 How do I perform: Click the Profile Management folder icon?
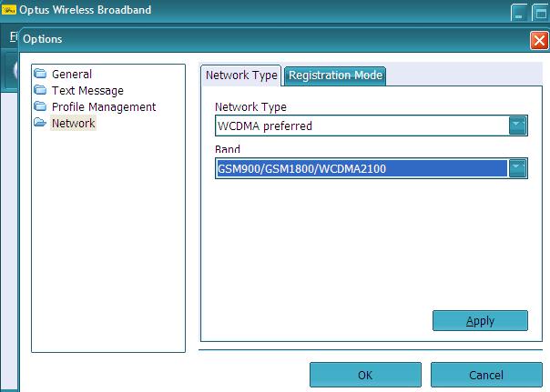40,106
